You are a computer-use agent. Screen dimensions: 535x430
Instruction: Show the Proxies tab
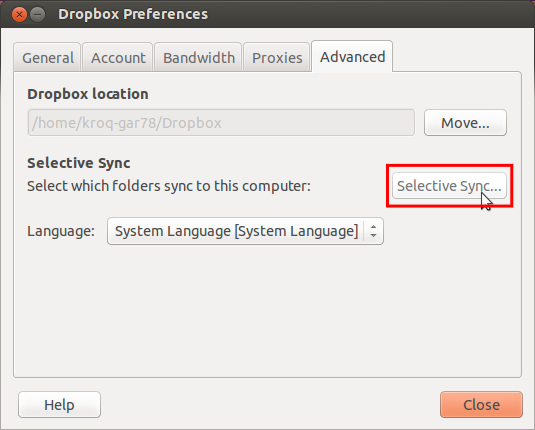click(277, 57)
